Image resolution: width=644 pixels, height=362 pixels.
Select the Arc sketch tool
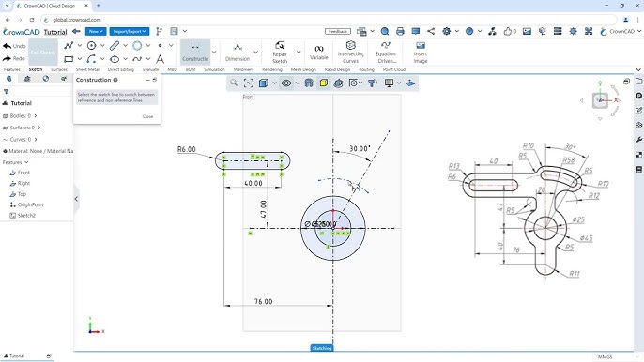92,59
